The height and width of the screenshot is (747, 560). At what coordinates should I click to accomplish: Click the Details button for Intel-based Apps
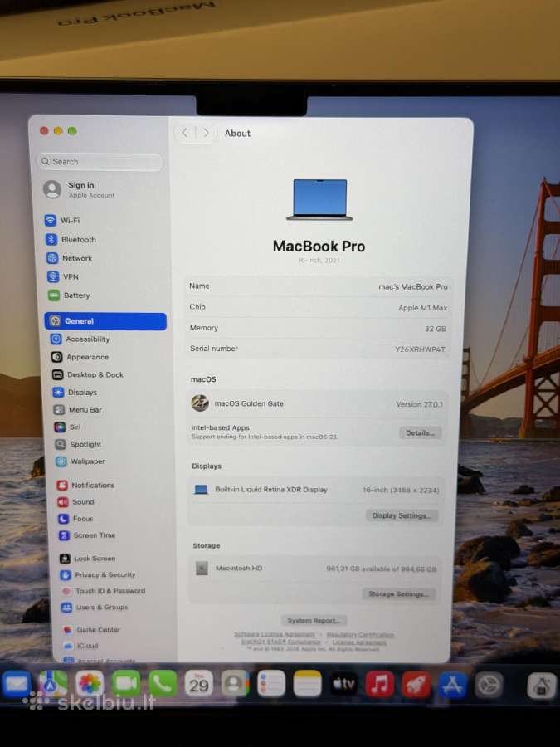[x=420, y=433]
